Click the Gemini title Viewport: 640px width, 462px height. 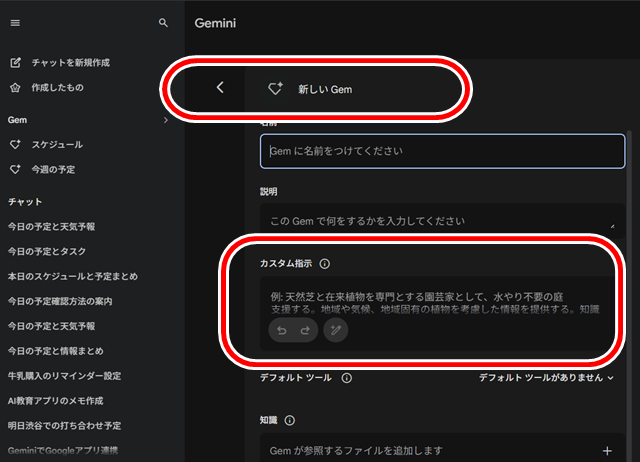coord(215,23)
